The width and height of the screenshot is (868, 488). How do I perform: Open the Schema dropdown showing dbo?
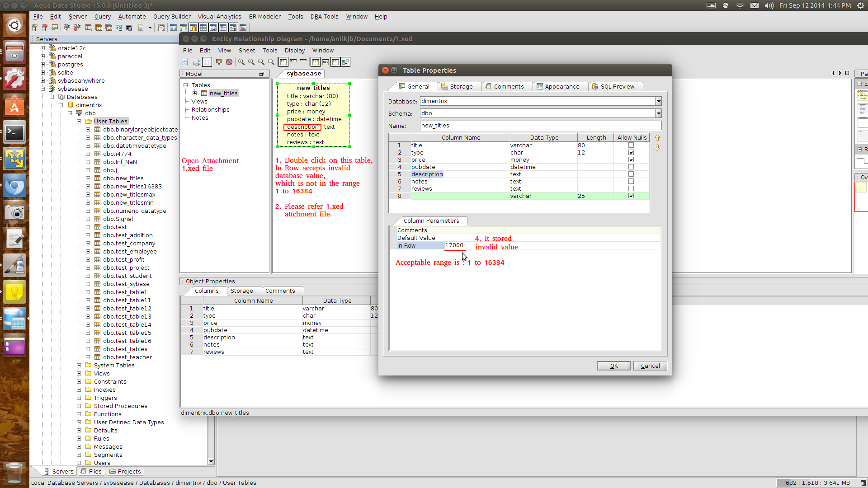click(658, 113)
